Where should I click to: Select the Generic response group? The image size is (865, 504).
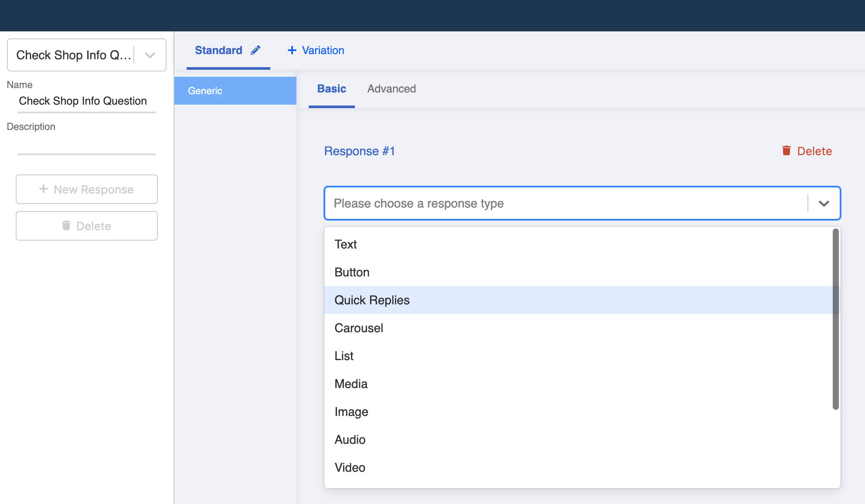(205, 91)
